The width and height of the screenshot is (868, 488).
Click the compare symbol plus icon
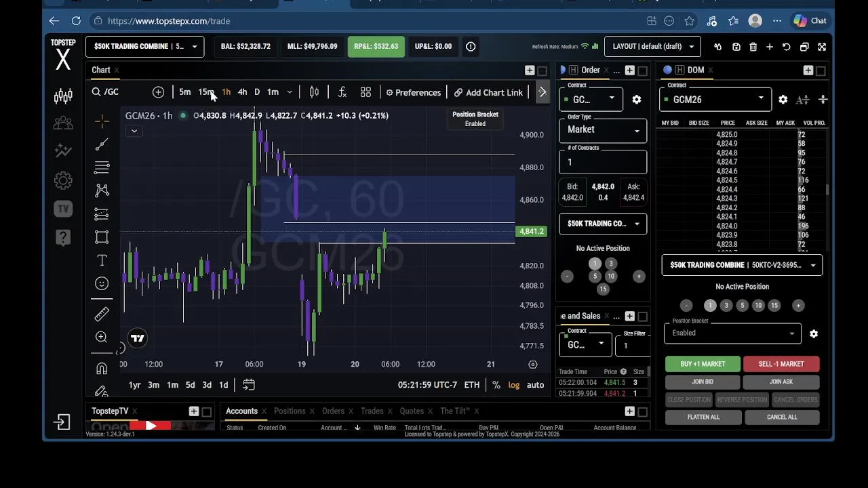click(158, 92)
